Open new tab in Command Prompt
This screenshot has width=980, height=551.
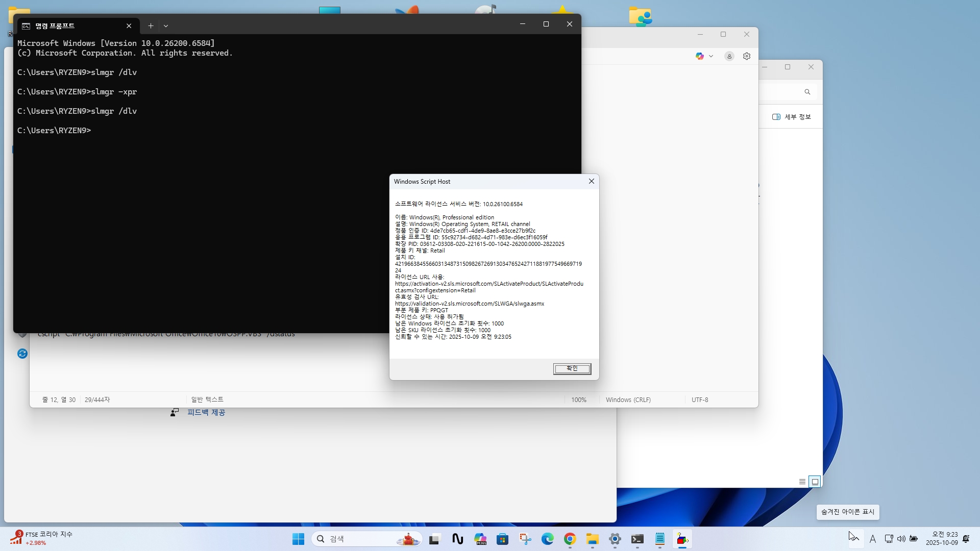click(x=151, y=26)
